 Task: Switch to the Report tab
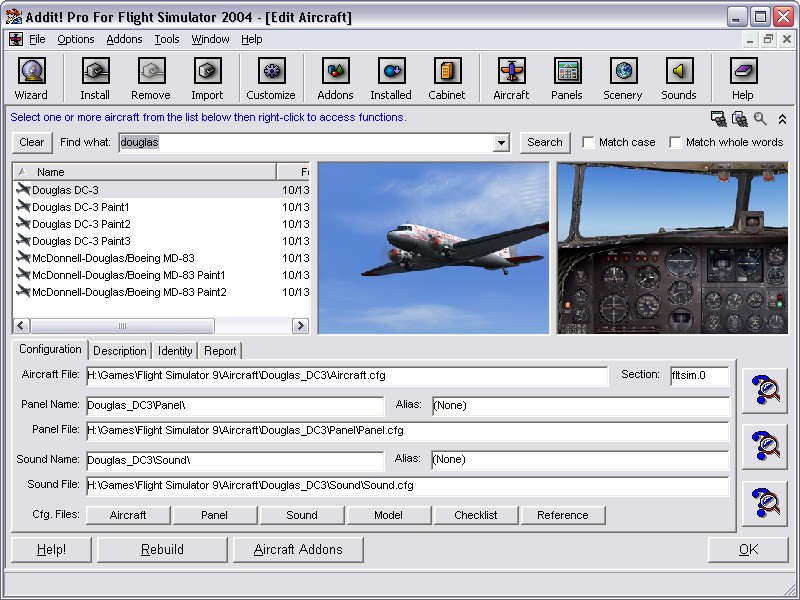(220, 351)
